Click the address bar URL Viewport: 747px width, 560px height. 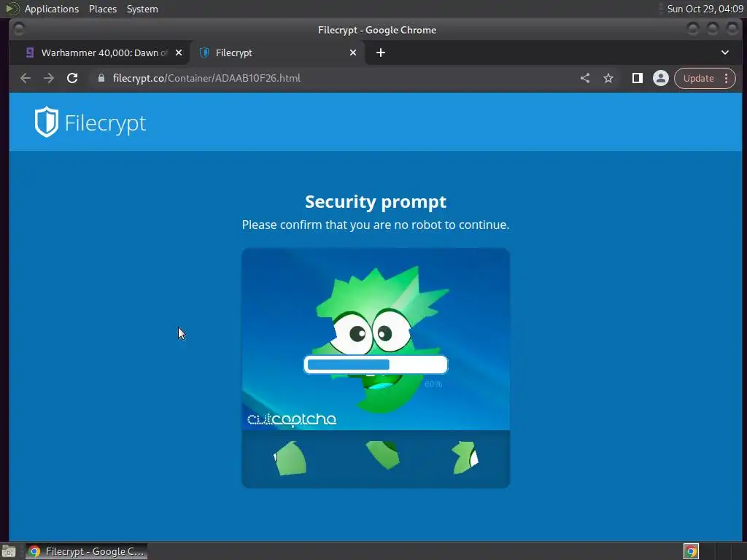tap(206, 78)
